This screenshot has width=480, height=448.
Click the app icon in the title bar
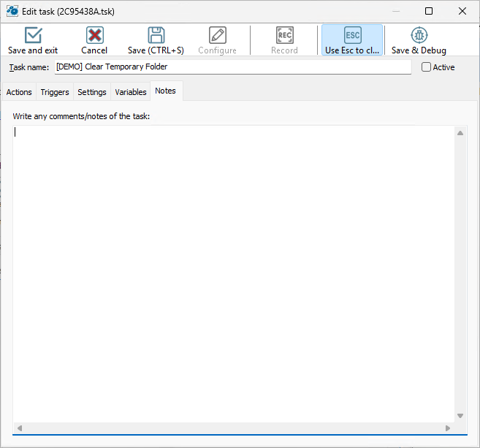click(x=12, y=11)
